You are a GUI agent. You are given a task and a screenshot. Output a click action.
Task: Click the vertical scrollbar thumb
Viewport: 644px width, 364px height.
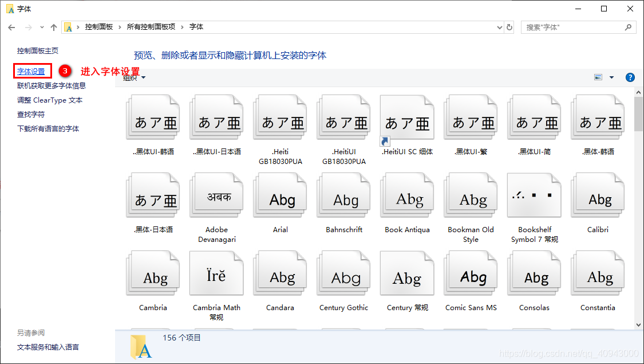[x=638, y=114]
